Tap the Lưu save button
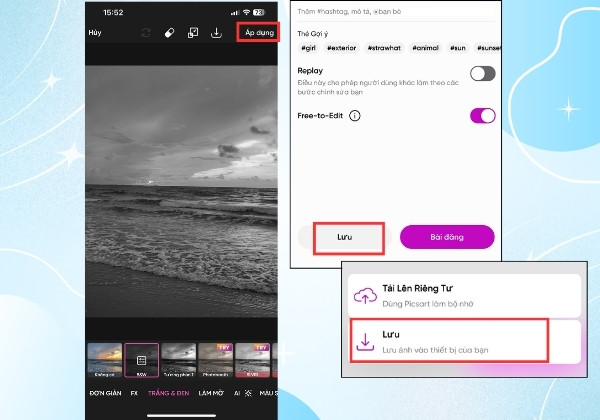 [345, 237]
